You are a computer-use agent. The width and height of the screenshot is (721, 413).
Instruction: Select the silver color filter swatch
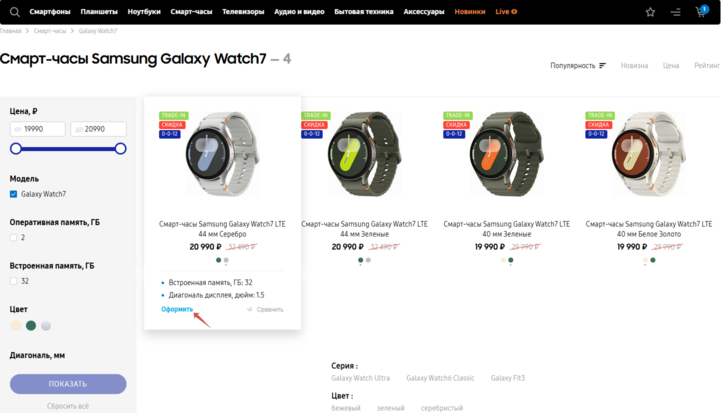coord(46,326)
